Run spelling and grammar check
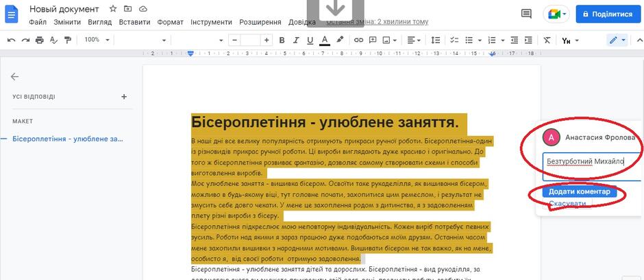644x280 pixels. 53,40
